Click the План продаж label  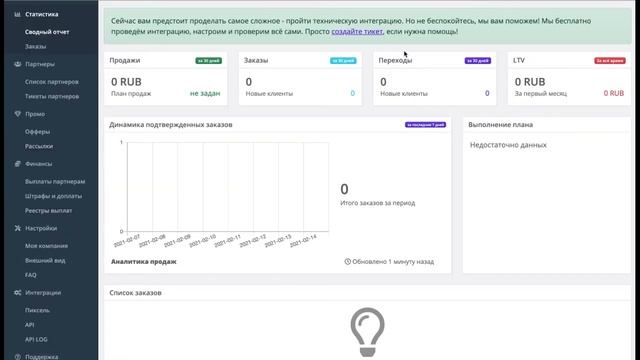(131, 94)
